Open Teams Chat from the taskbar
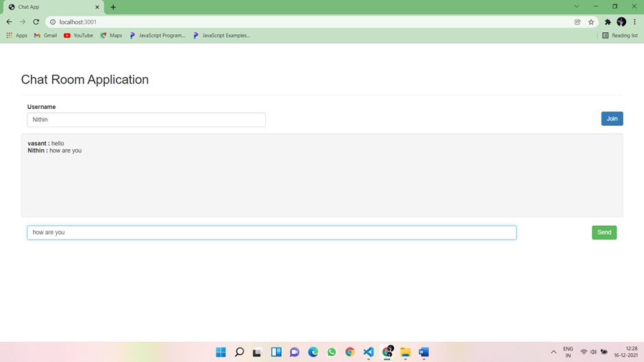644x362 pixels. (x=295, y=352)
